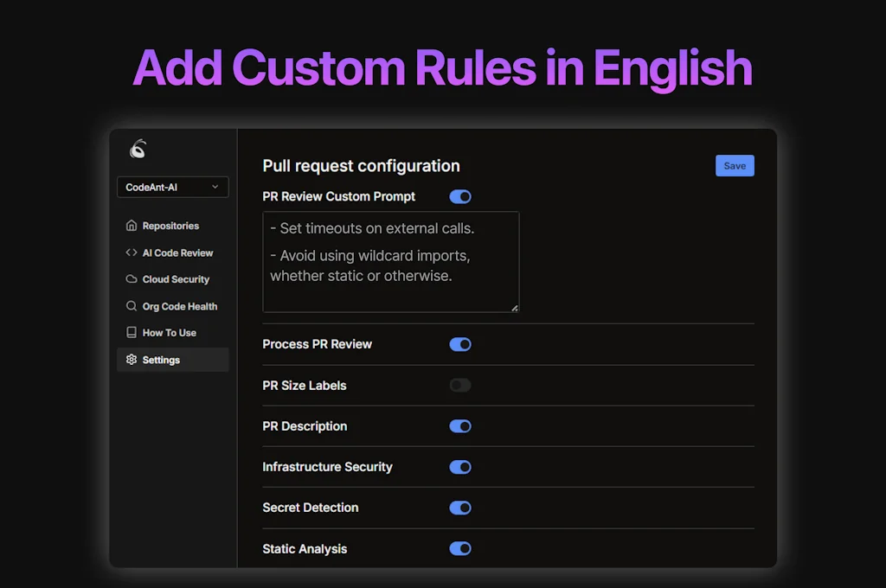Click the Repositories home icon

tap(130, 226)
